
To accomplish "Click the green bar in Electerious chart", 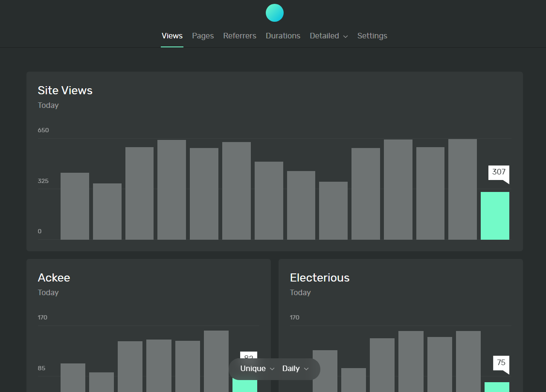I will tap(497, 387).
